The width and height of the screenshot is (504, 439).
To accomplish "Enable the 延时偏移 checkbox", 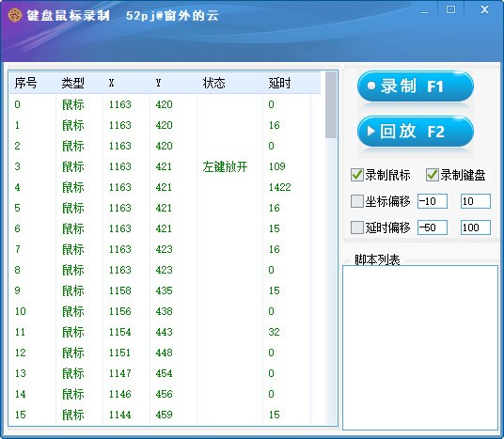I will point(357,227).
